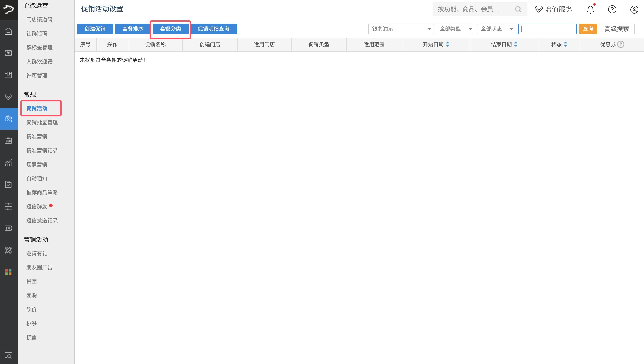
Task: Click the 促销类型 column header
Action: point(319,44)
